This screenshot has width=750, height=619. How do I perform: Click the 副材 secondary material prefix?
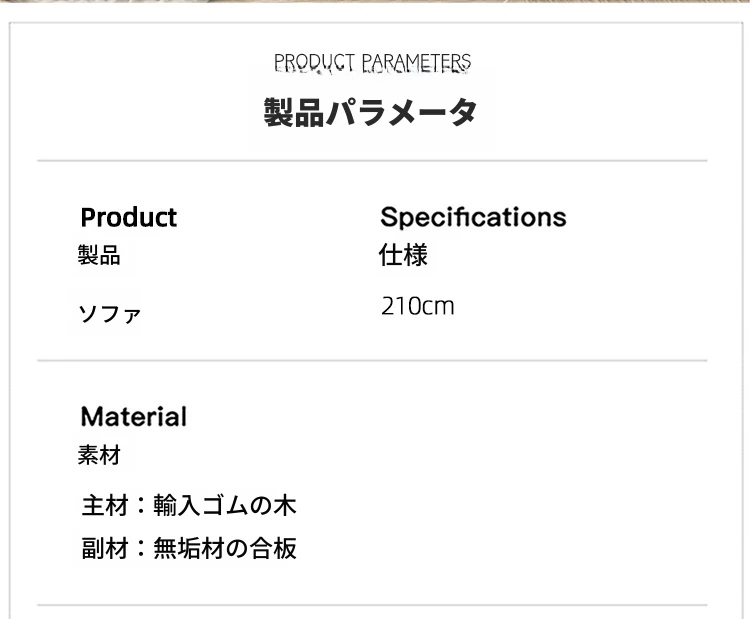point(105,548)
